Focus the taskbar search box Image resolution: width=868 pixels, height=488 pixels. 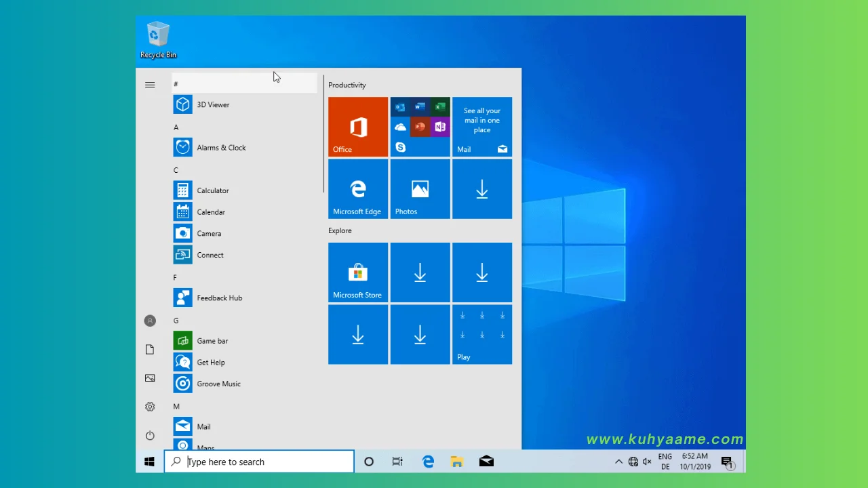pyautogui.click(x=259, y=462)
